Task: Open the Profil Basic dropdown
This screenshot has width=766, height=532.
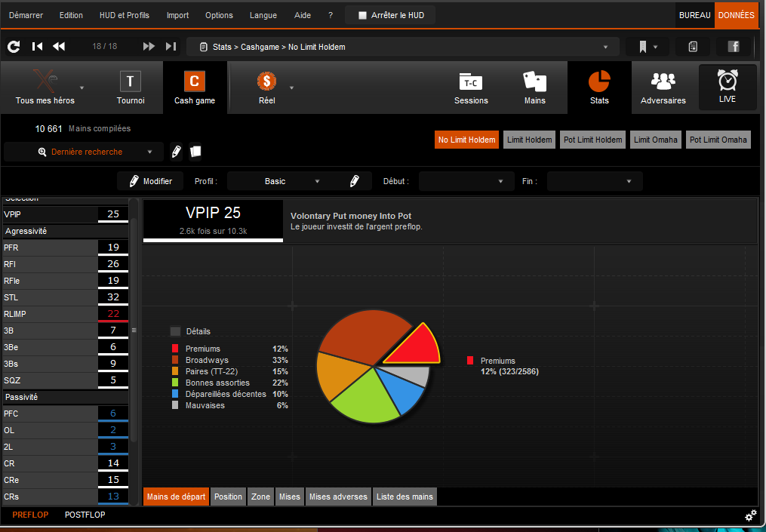Action: [275, 181]
